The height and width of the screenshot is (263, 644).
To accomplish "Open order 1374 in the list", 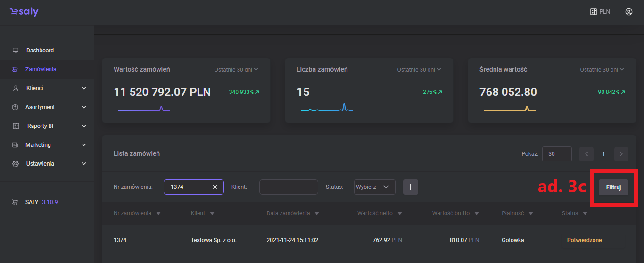I will 120,240.
